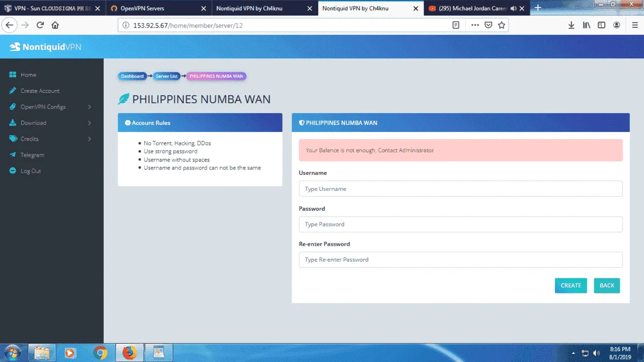Click the OpenVPN Configs rocket icon
Viewport: 644px width, 362px height.
tap(13, 107)
